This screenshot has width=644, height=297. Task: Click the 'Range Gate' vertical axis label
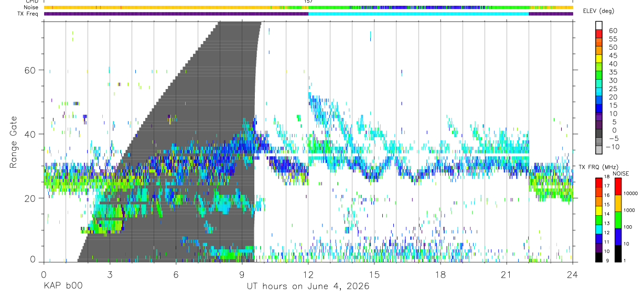(x=13, y=142)
